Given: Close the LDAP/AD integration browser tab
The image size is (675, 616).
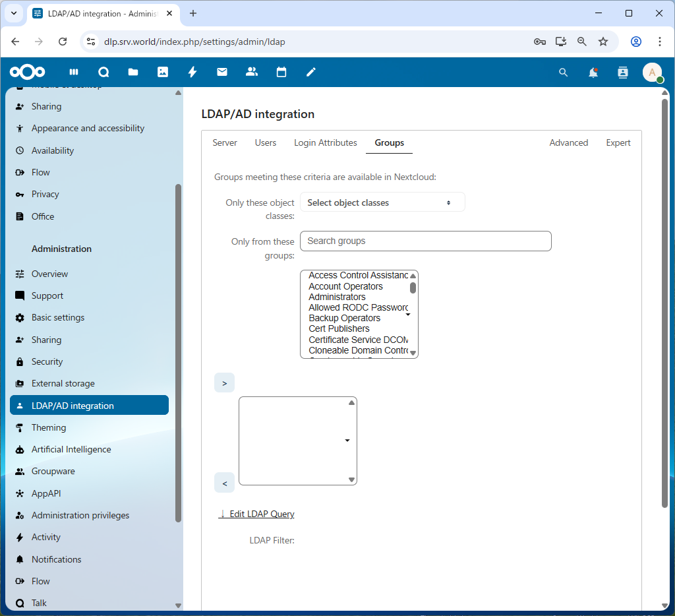Looking at the screenshot, I should click(169, 13).
